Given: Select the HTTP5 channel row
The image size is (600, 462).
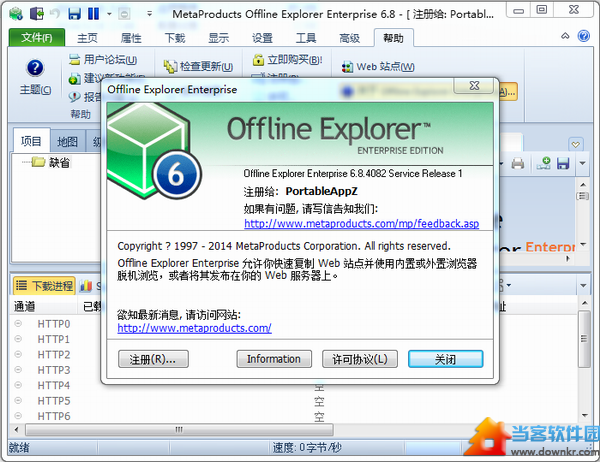Looking at the screenshot, I should click(x=54, y=400).
